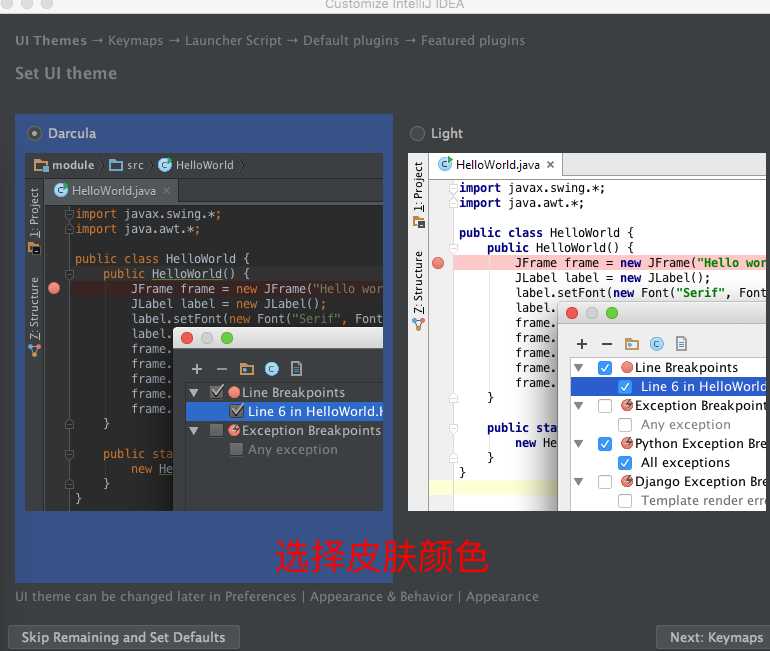The height and width of the screenshot is (651, 770).
Task: Toggle Any exception checkbox in Darcula dialog
Action: pos(237,449)
